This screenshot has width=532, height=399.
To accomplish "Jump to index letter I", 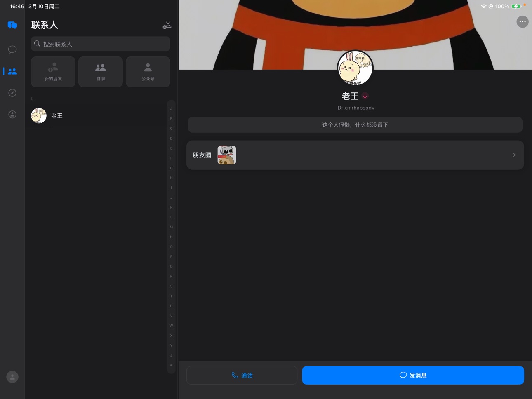I will tap(171, 188).
